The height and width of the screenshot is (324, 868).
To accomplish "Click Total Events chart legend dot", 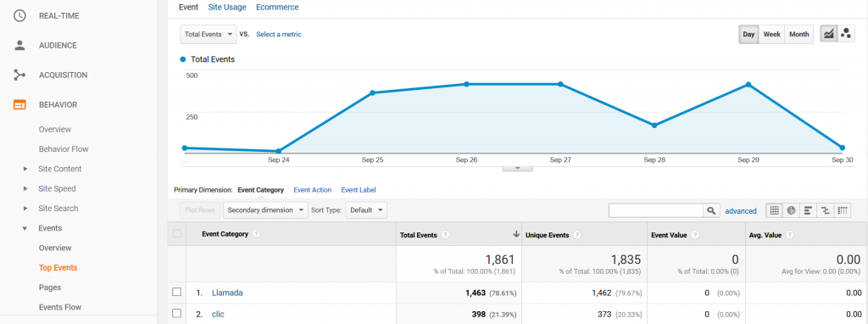I will coord(183,59).
